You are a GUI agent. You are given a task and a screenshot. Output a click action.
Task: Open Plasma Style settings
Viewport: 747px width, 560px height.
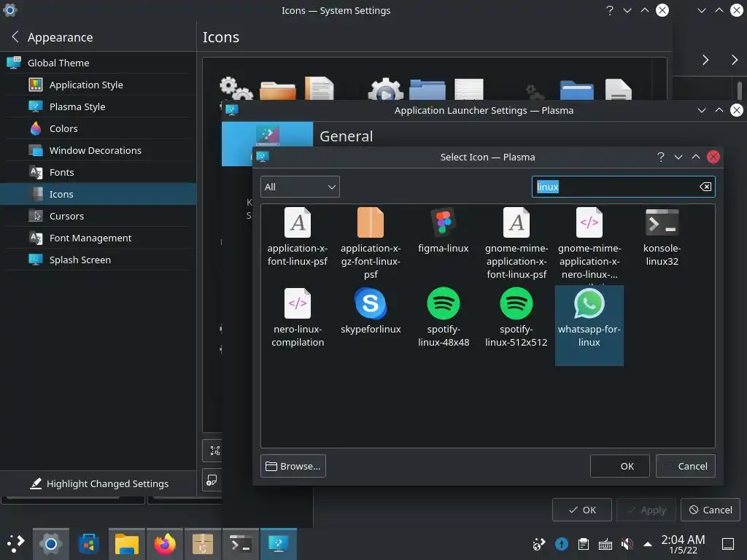tap(98, 106)
